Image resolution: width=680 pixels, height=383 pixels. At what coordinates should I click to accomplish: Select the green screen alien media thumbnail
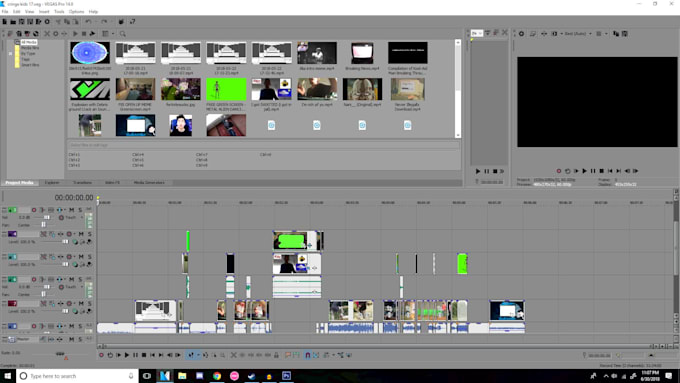[226, 89]
